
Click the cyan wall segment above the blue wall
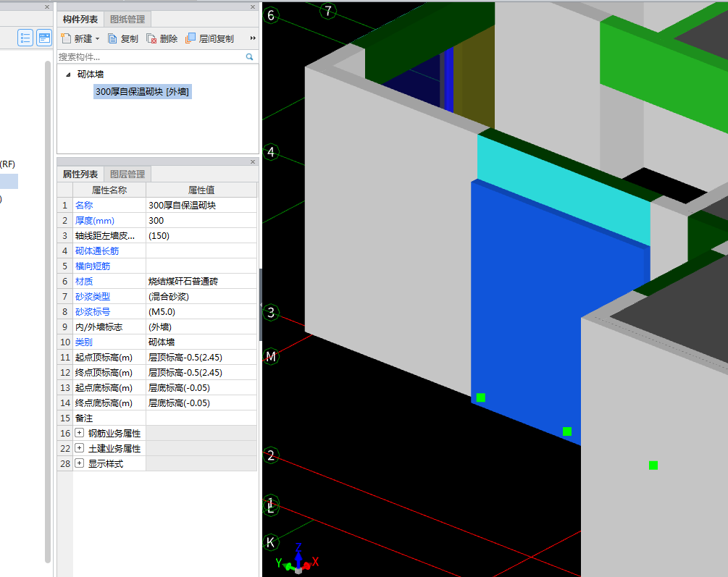pos(562,190)
